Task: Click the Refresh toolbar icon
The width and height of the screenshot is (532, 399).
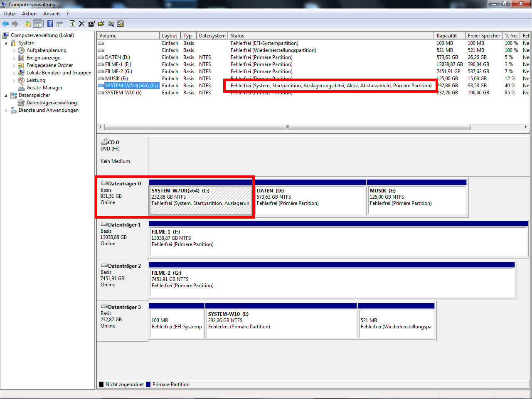Action: [72, 24]
